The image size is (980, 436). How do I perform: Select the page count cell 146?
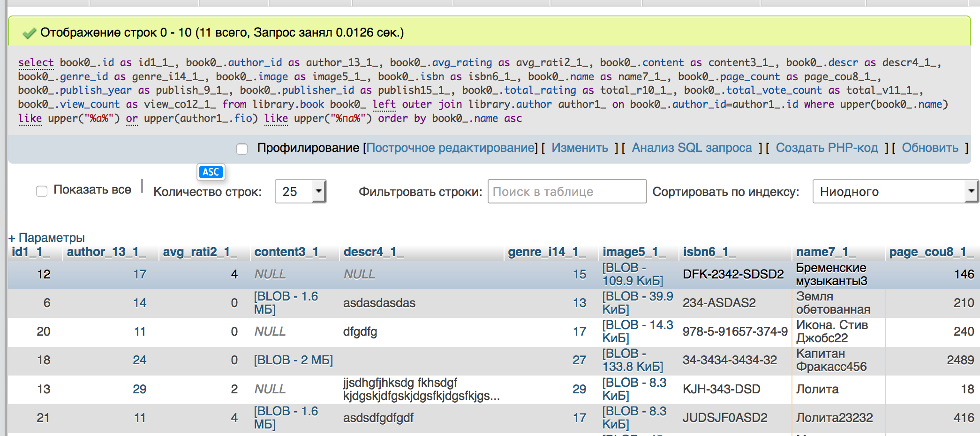tap(964, 274)
